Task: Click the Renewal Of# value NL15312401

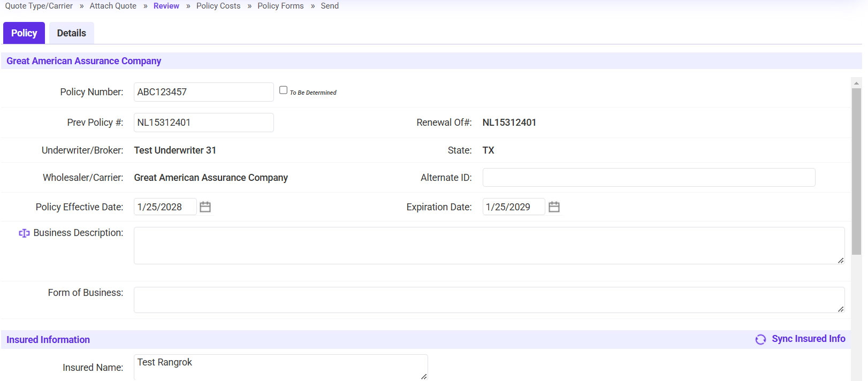Action: (509, 123)
